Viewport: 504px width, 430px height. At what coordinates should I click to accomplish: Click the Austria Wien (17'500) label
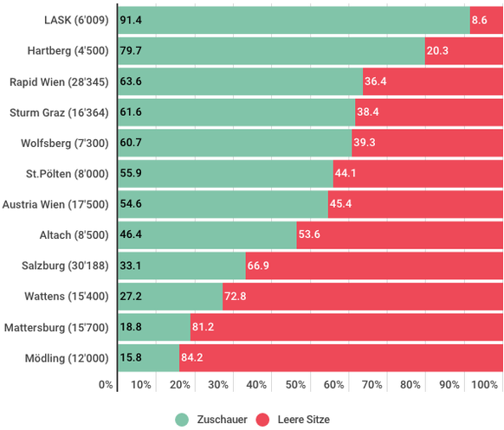(x=55, y=204)
